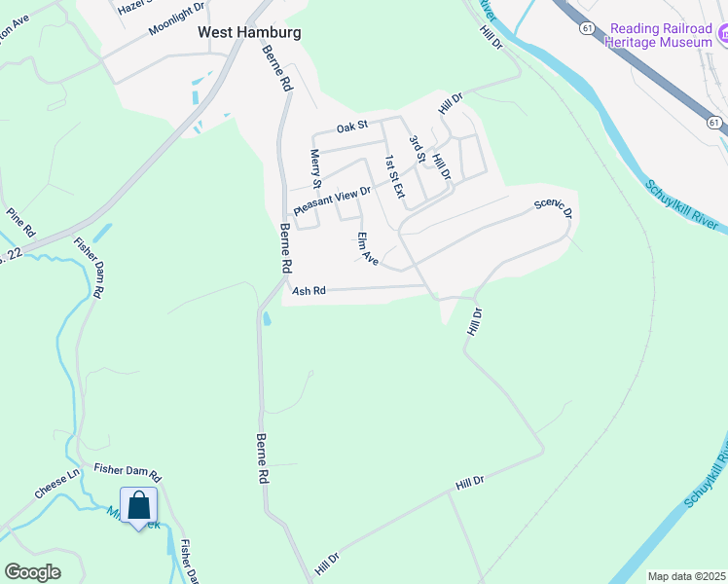Click the lower Route 61 highway shield
This screenshot has width=728, height=584.
tap(714, 123)
